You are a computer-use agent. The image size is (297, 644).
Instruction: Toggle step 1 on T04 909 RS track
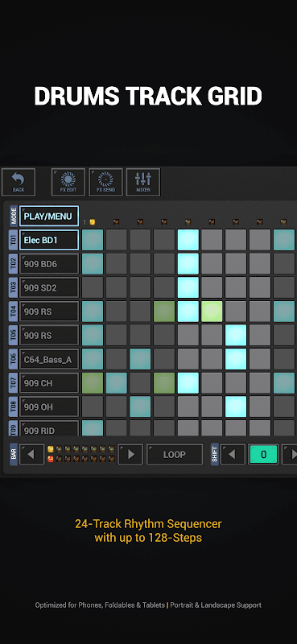pos(93,312)
